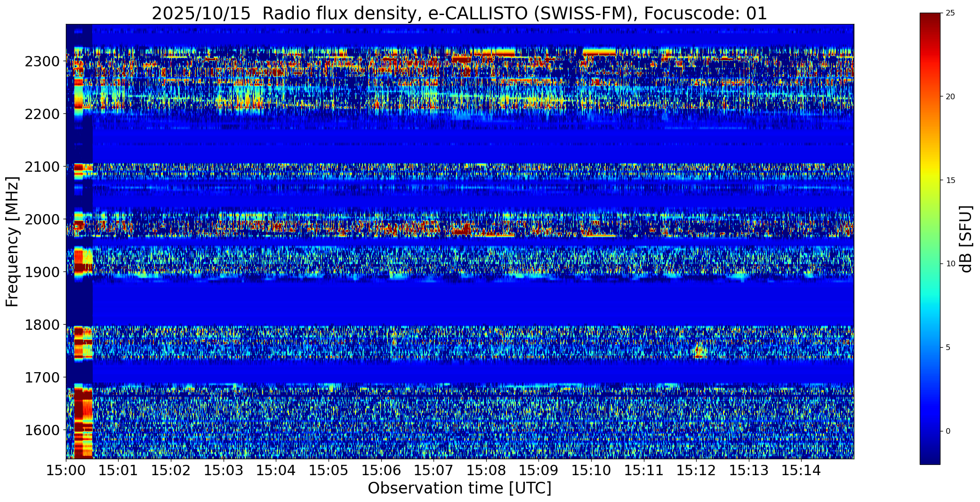This screenshot has width=980, height=502.
Task: Click the 15:09 time tick label
Action: [x=538, y=470]
